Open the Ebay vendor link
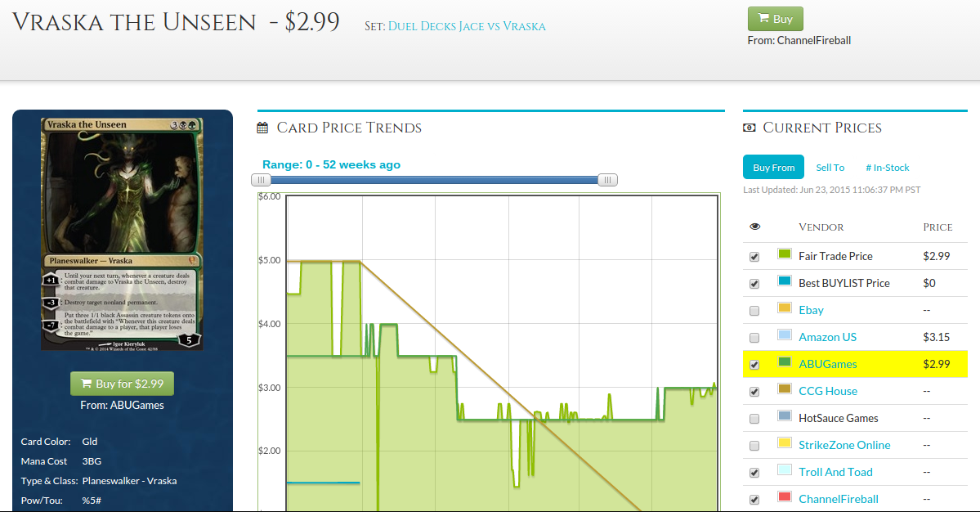Image resolution: width=980 pixels, height=512 pixels. (812, 310)
